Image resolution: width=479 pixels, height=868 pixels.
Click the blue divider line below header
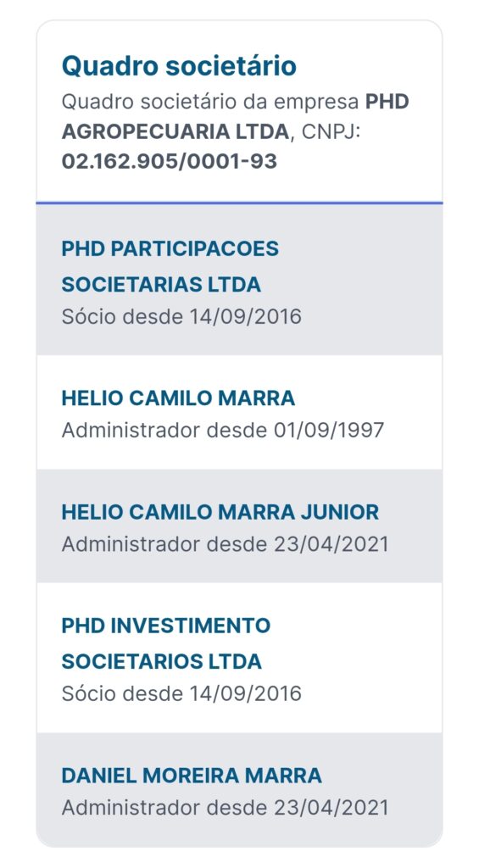239,203
